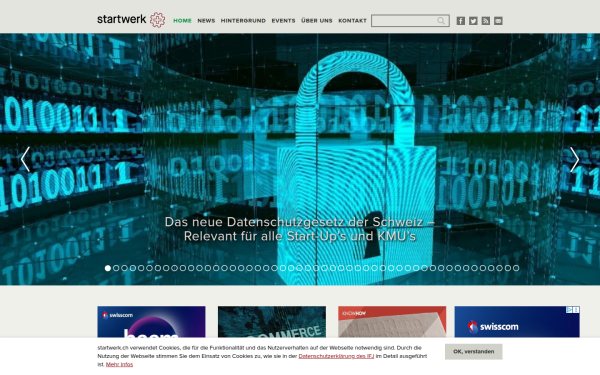Show previous slide with left arrow
This screenshot has height=375, width=600.
25,159
